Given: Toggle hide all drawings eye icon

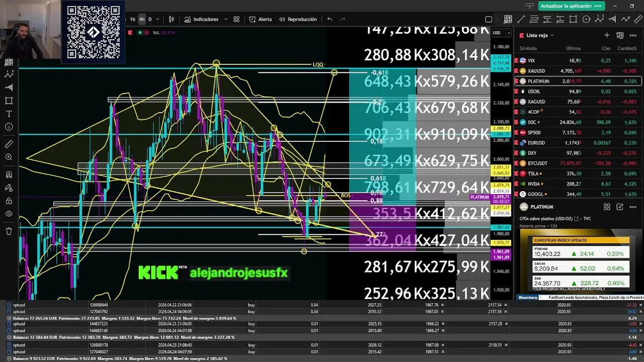Looking at the screenshot, I should tap(9, 214).
